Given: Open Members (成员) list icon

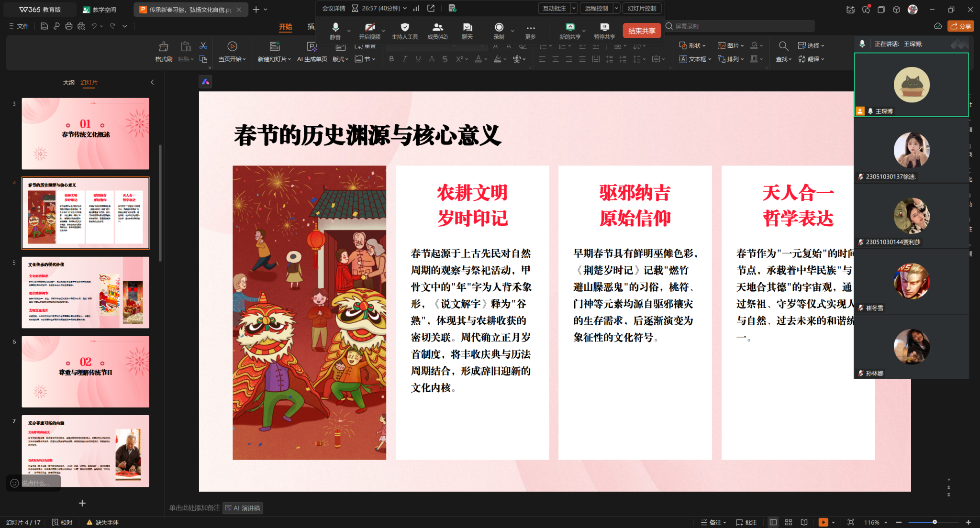Looking at the screenshot, I should 437,28.
